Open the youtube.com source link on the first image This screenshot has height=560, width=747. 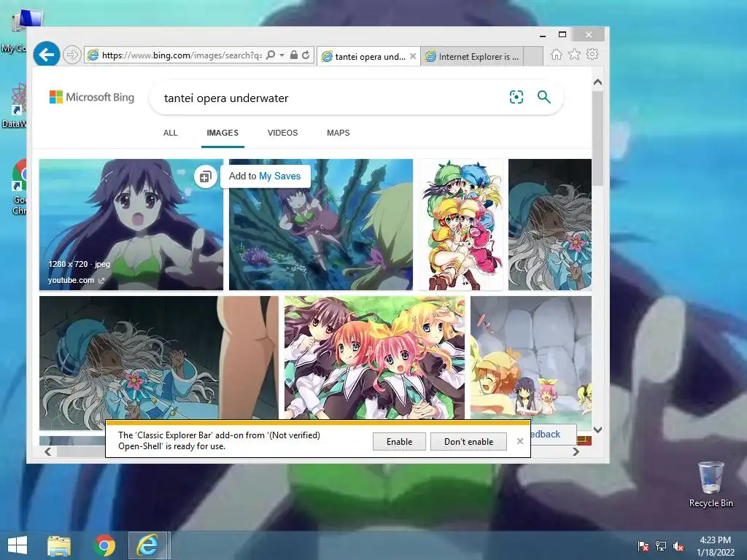75,280
